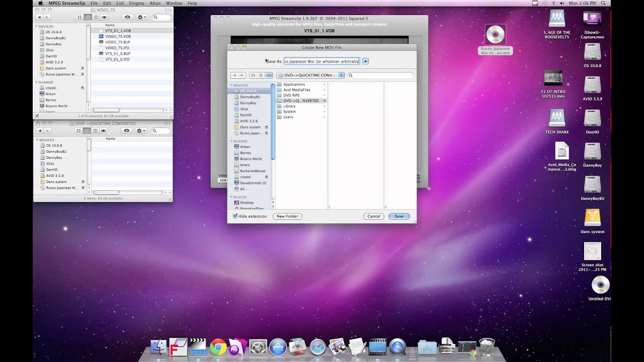Image resolution: width=644 pixels, height=362 pixels.
Task: Switch save dialog to icon view
Action: click(x=253, y=75)
